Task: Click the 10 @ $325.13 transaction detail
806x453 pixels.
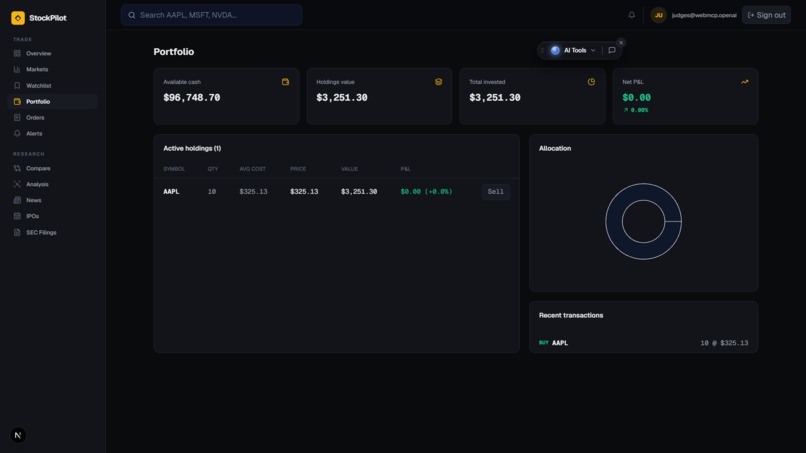Action: pyautogui.click(x=724, y=343)
